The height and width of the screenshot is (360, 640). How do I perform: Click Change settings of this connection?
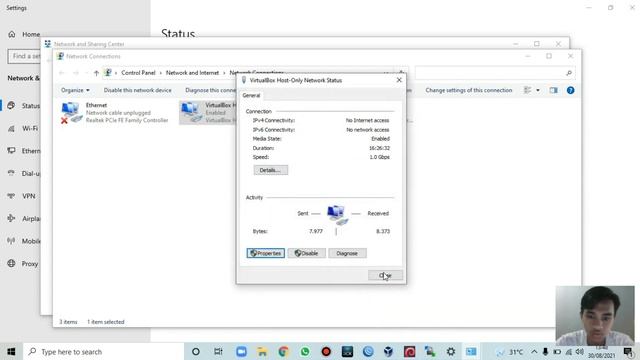[x=468, y=90]
